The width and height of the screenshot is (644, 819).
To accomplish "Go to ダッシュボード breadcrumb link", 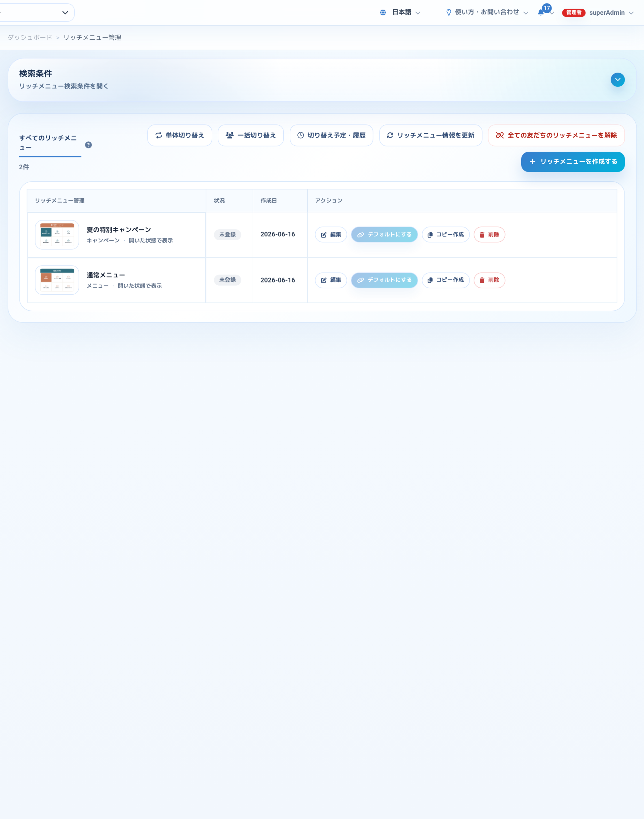I will coord(30,37).
